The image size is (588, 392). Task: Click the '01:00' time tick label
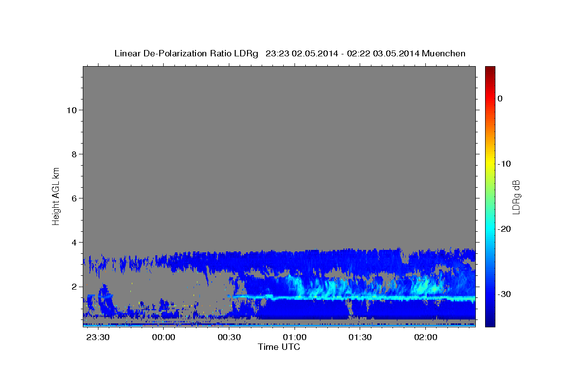294,338
